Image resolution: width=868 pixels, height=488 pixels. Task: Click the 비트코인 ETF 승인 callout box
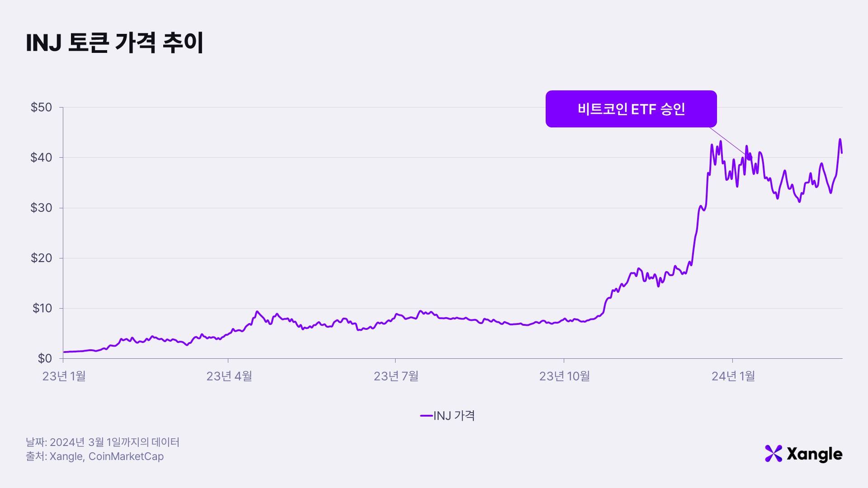pyautogui.click(x=631, y=109)
